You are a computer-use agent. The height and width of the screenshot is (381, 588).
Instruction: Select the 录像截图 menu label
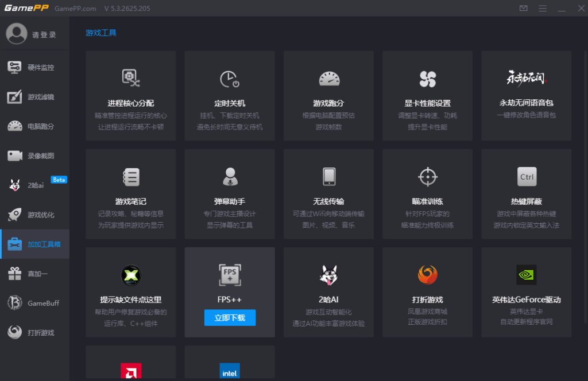[x=41, y=156]
